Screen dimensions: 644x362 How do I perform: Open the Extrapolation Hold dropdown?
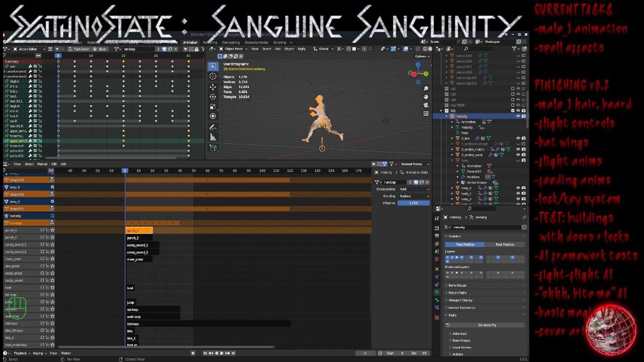[x=414, y=189]
